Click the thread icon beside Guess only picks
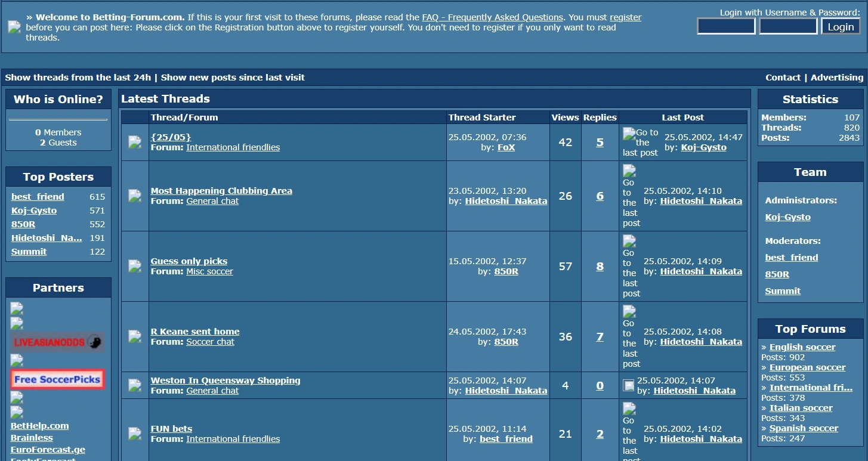This screenshot has width=868, height=461. pos(135,266)
